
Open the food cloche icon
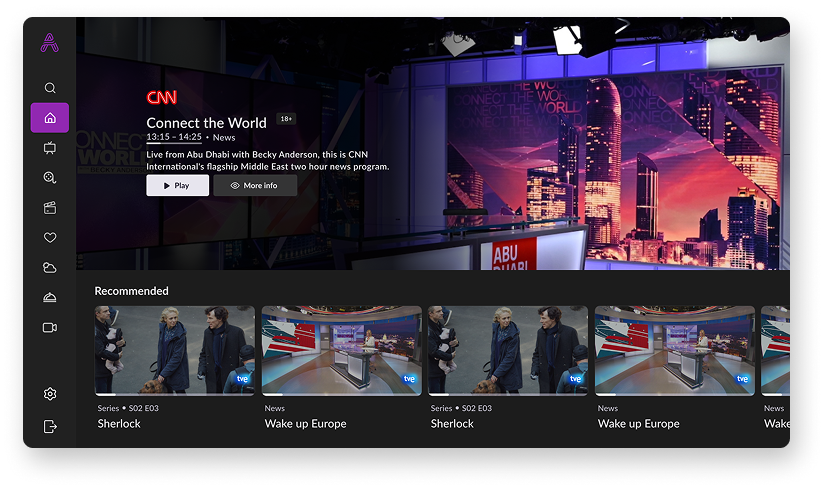(50, 297)
